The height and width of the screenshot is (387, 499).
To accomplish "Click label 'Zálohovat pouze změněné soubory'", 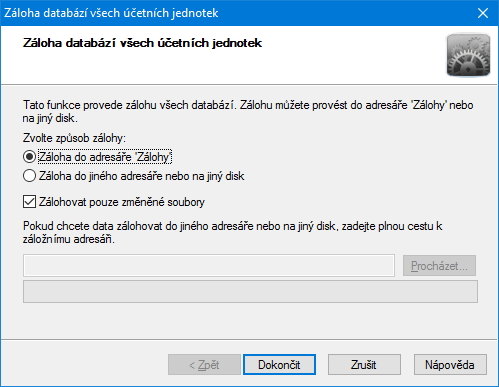I will pyautogui.click(x=122, y=202).
